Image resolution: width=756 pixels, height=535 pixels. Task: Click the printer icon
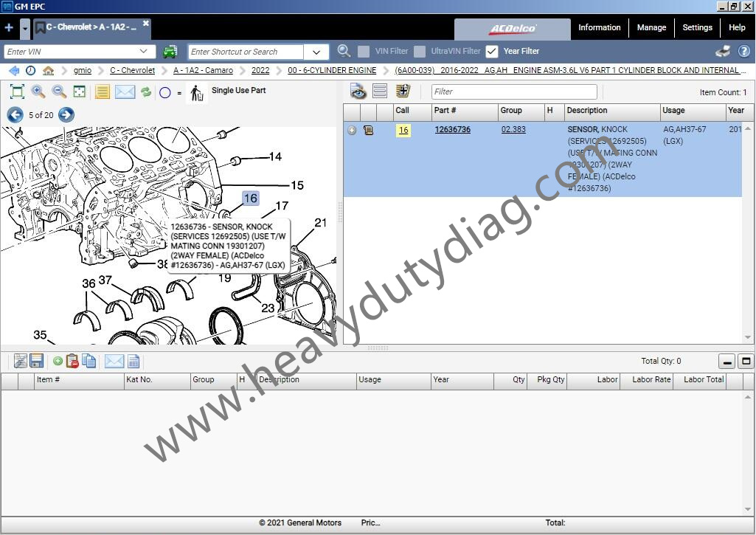click(x=722, y=51)
